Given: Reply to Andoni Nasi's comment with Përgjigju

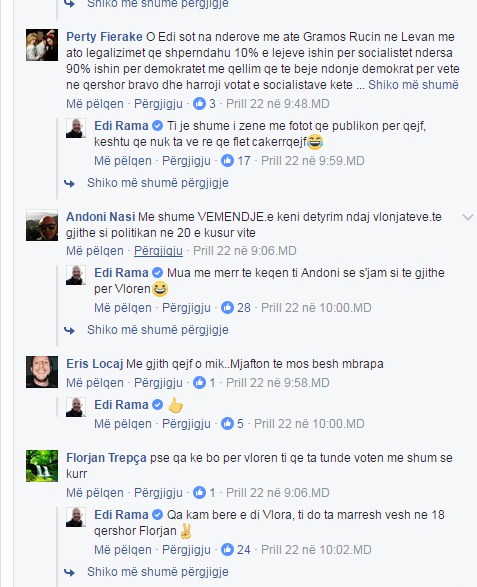Looking at the screenshot, I should click(158, 251).
